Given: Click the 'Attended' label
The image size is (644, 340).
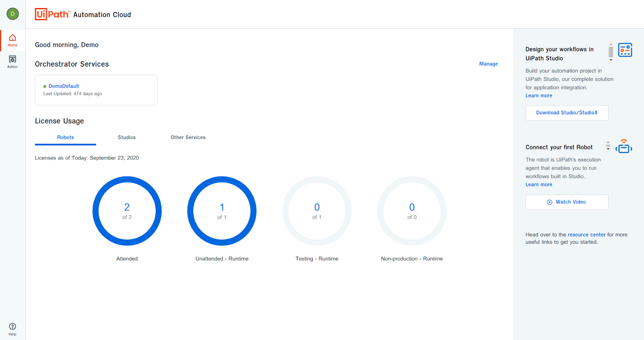Looking at the screenshot, I should pyautogui.click(x=127, y=259).
